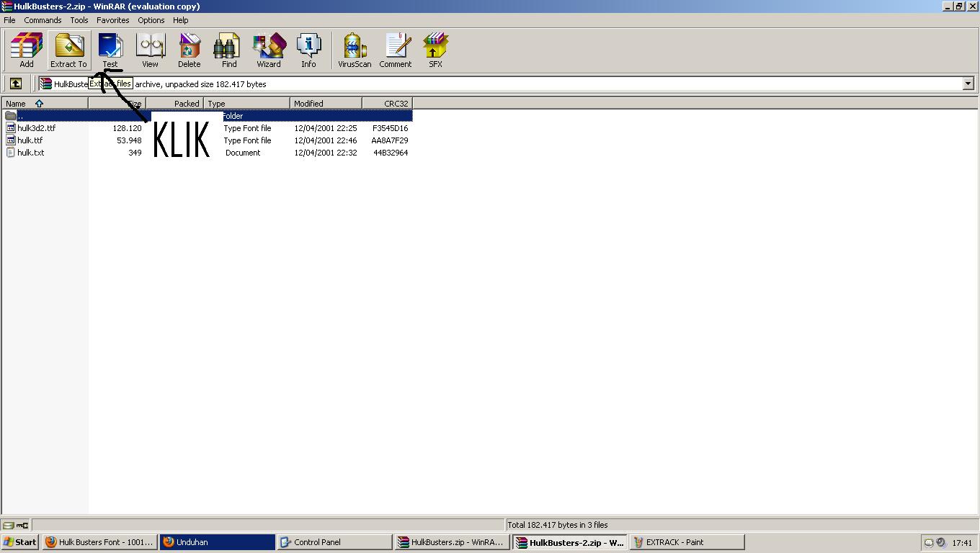Click the key icon in status bar
Image resolution: width=980 pixels, height=553 pixels.
point(22,525)
